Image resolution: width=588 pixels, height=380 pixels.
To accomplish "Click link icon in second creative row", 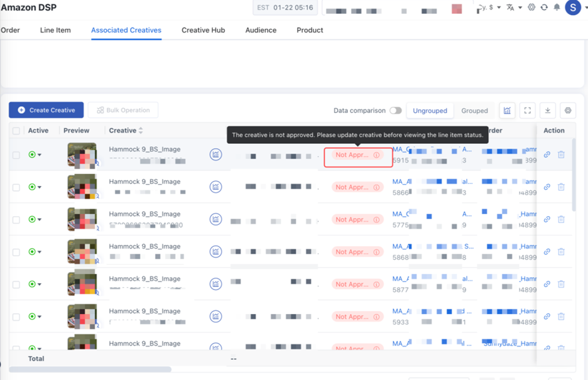I will pos(547,187).
